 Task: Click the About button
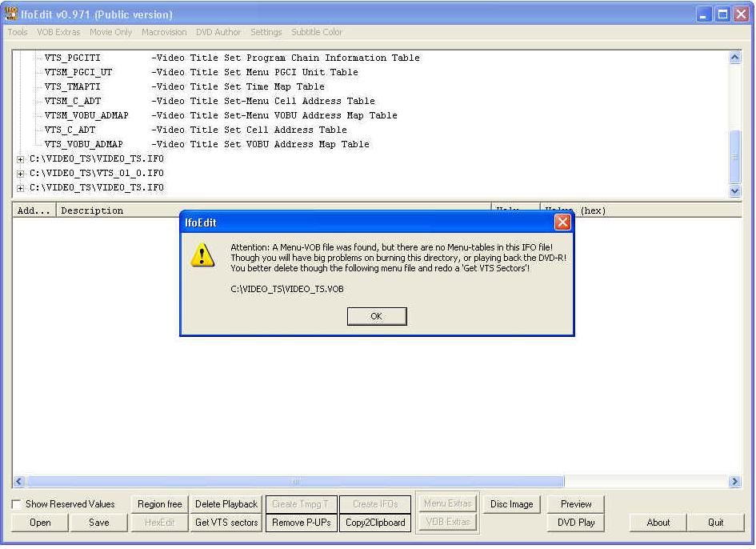tap(658, 523)
